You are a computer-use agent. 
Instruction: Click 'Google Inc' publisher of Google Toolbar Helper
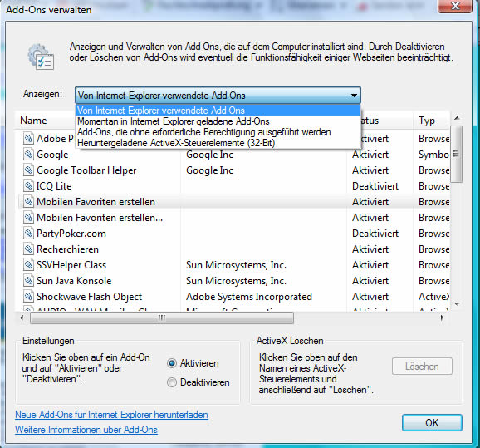[x=210, y=170]
